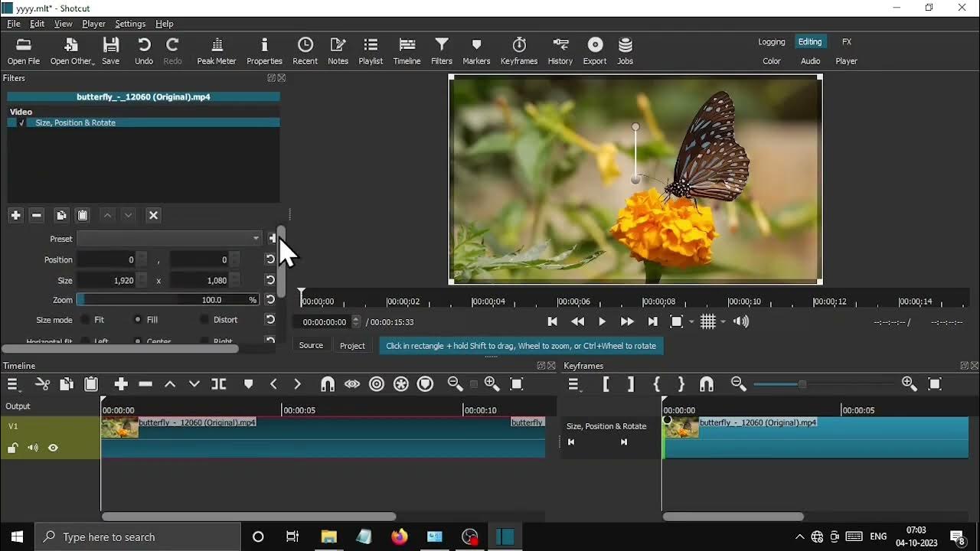
Task: Undo the last action
Action: coord(144,51)
